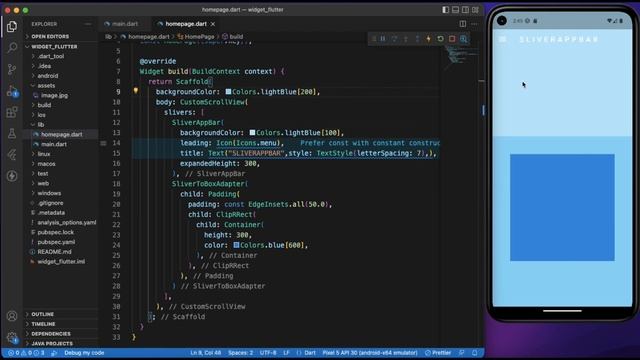Image resolution: width=640 pixels, height=360 pixels.
Task: Toggle the bottom panel layout
Action: 456,10
